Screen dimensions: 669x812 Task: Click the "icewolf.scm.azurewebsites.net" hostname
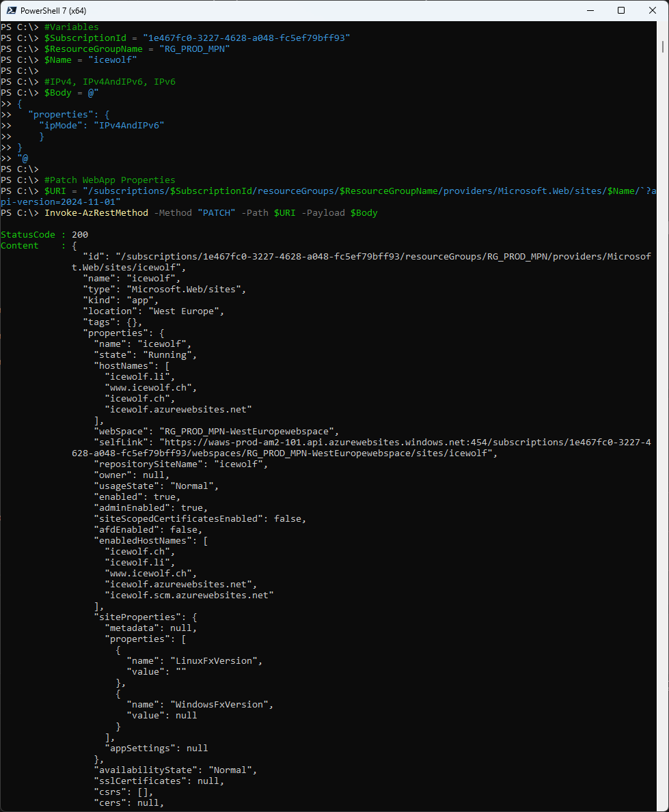tap(189, 595)
